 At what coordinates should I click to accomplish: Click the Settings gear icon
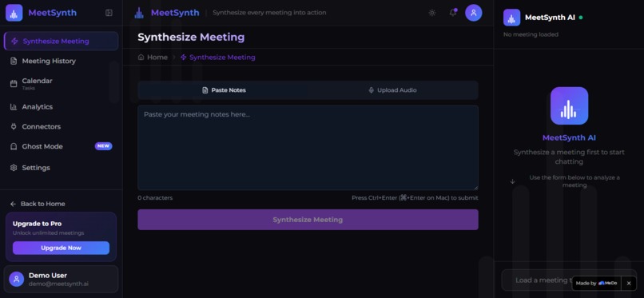point(14,168)
